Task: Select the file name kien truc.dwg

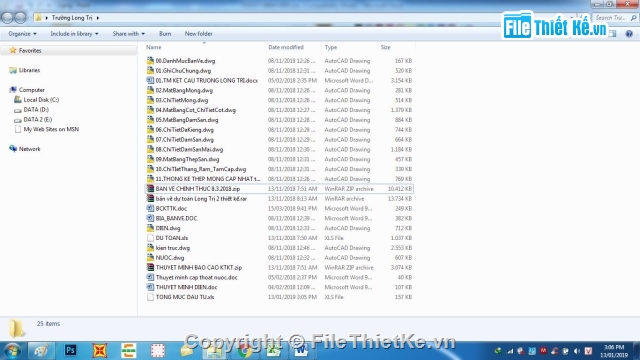Action: (173, 248)
